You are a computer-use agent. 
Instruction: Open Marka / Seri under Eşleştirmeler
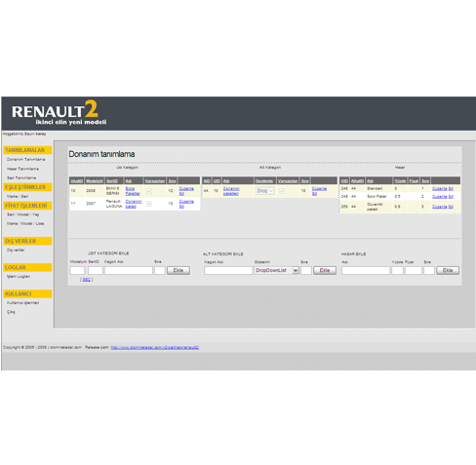point(18,197)
